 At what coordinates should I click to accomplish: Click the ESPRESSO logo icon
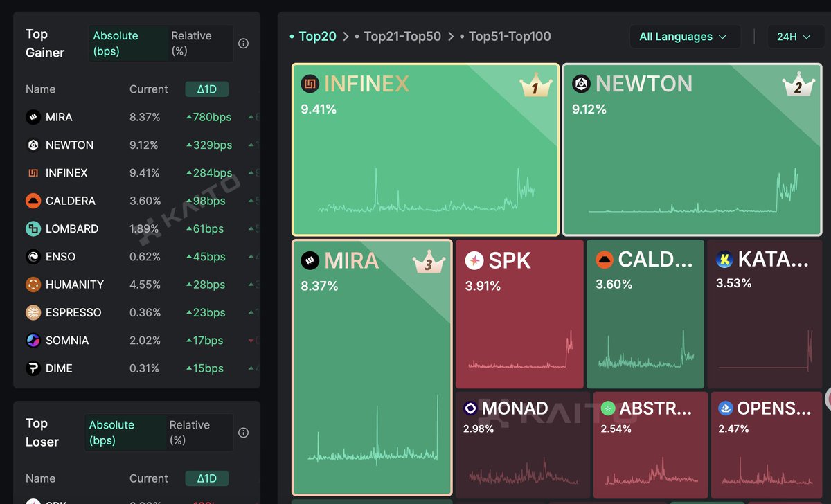tap(33, 312)
